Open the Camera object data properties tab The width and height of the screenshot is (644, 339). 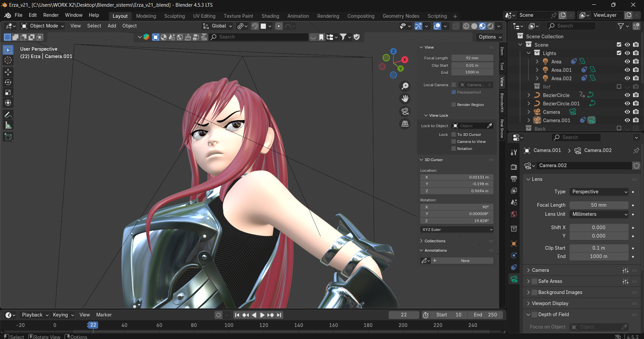tap(514, 279)
